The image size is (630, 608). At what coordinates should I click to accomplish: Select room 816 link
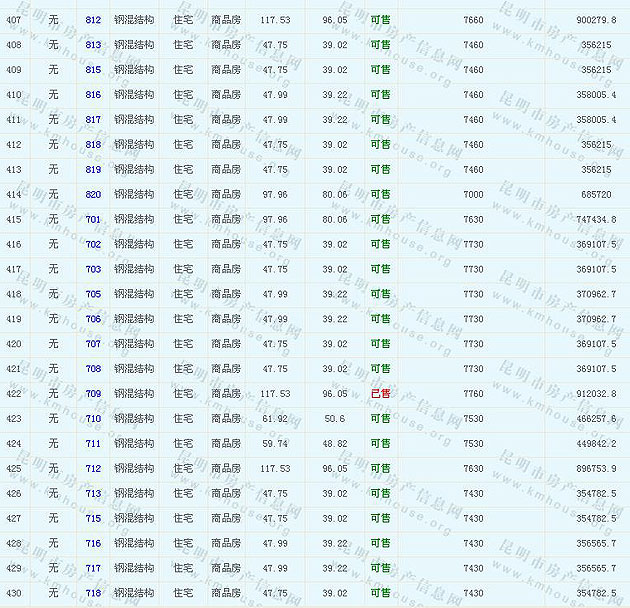(93, 95)
